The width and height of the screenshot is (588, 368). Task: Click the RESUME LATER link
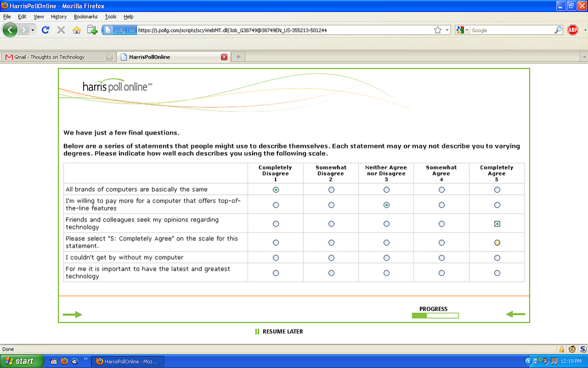pos(282,331)
